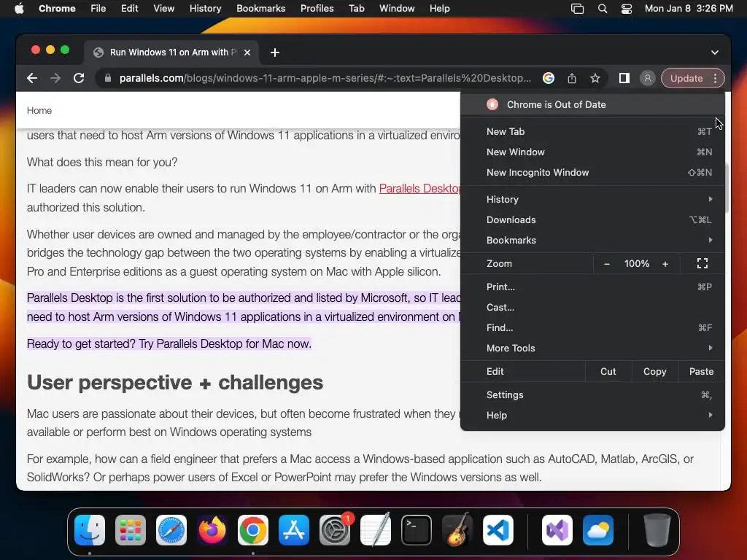Viewport: 747px width, 560px height.
Task: Open System Settings from the Dock
Action: pyautogui.click(x=335, y=530)
